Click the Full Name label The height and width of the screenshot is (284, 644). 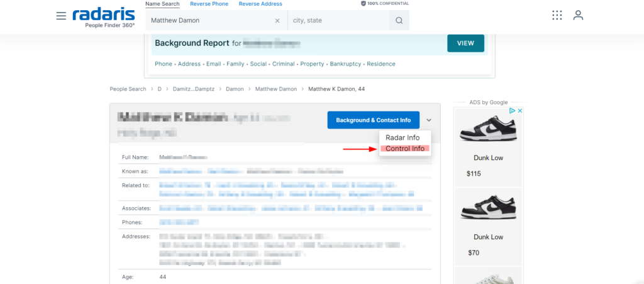click(x=135, y=157)
